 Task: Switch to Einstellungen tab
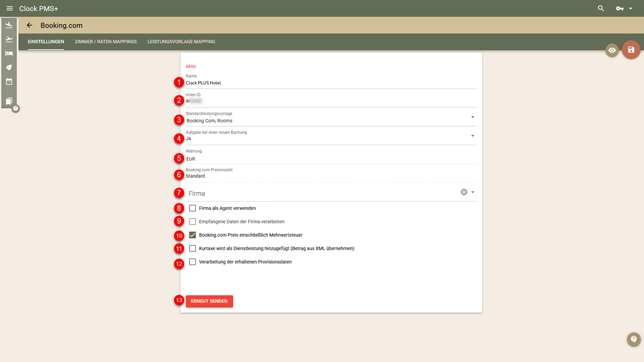tap(46, 42)
